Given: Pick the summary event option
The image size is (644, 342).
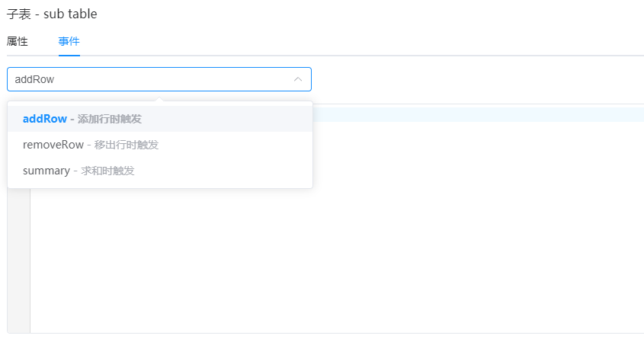Looking at the screenshot, I should click(160, 171).
